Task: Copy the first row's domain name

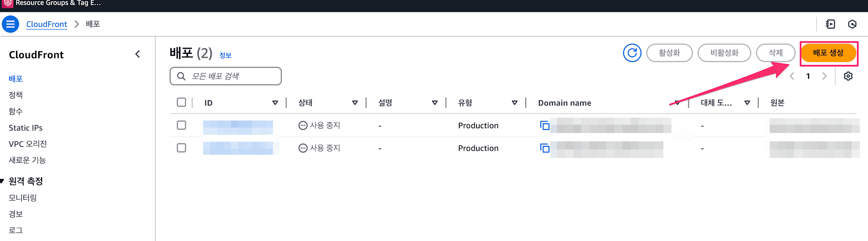Action: tap(544, 125)
